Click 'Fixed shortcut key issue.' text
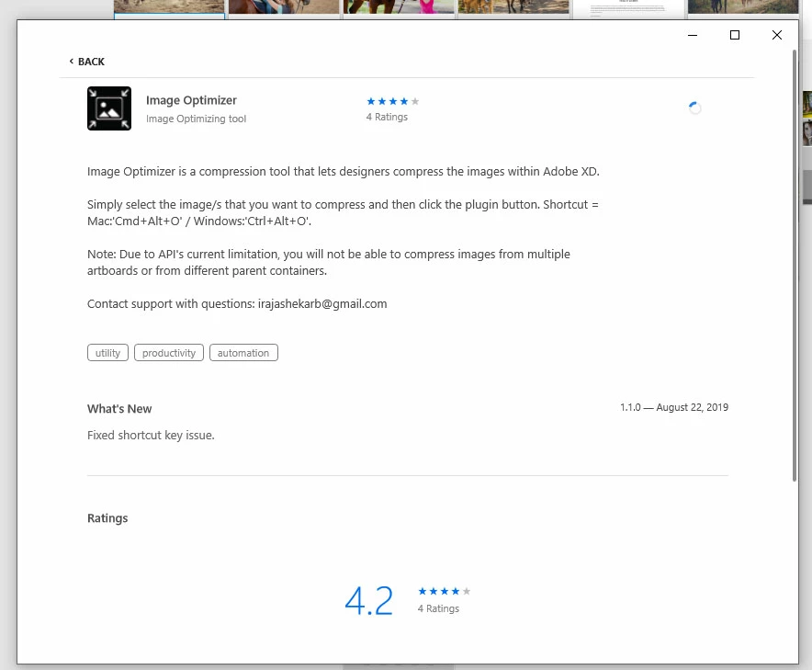812x670 pixels. click(151, 436)
